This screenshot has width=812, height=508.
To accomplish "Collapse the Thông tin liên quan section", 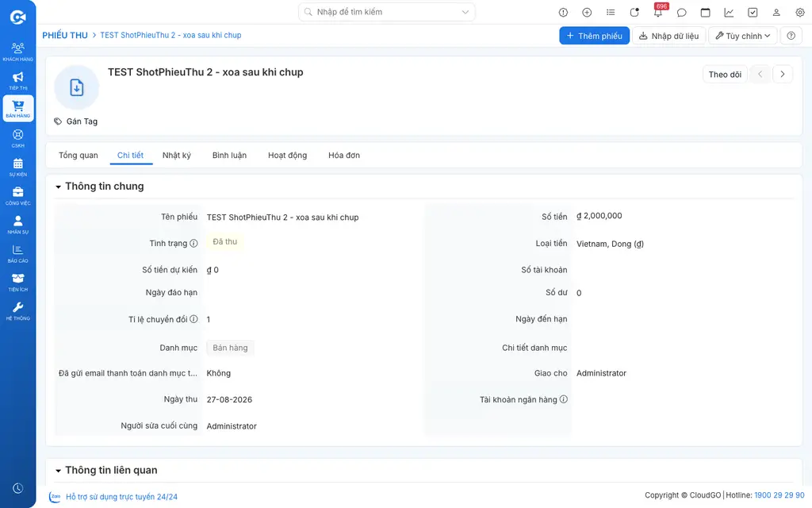I will coord(58,471).
